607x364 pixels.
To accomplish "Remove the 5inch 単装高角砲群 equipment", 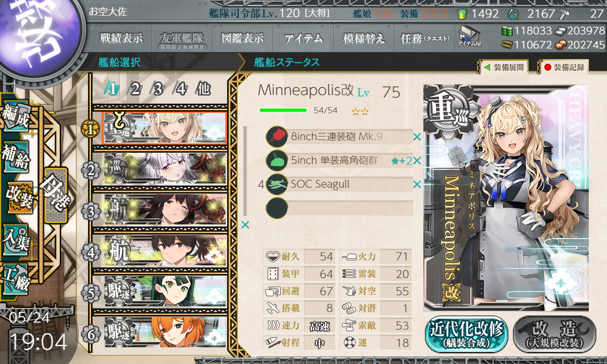I will pos(417,161).
